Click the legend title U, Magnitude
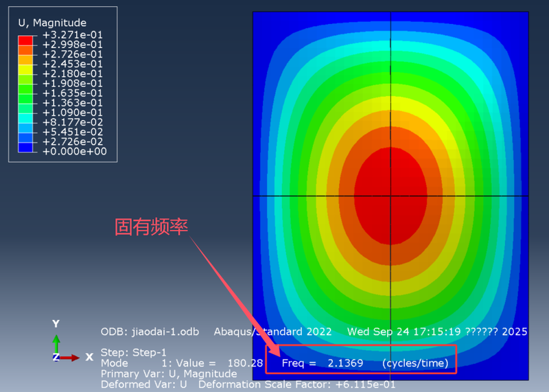The width and height of the screenshot is (549, 392). coord(52,23)
